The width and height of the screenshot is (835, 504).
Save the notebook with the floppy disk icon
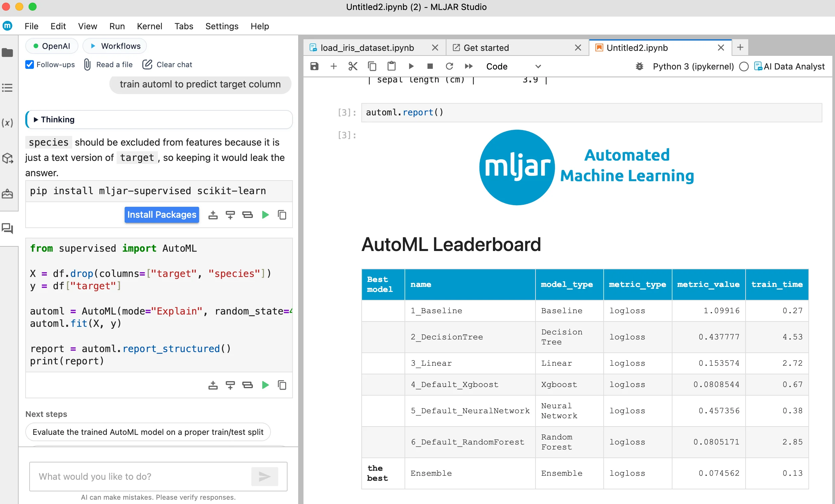pyautogui.click(x=314, y=66)
